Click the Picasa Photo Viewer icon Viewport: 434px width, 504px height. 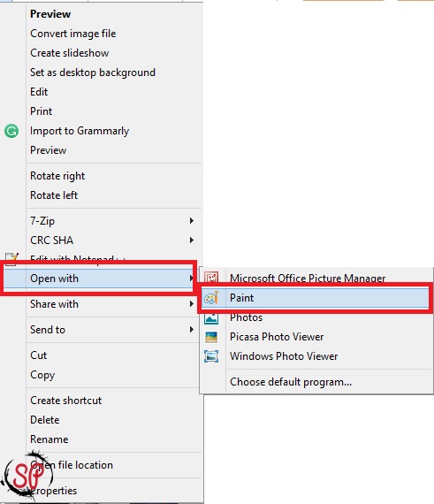[x=211, y=337]
